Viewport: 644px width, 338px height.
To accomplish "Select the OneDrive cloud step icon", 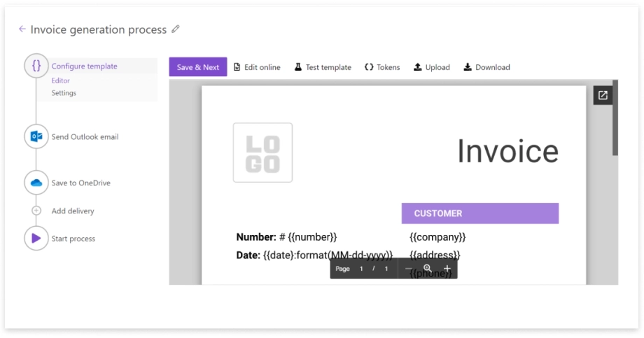I will (x=36, y=183).
